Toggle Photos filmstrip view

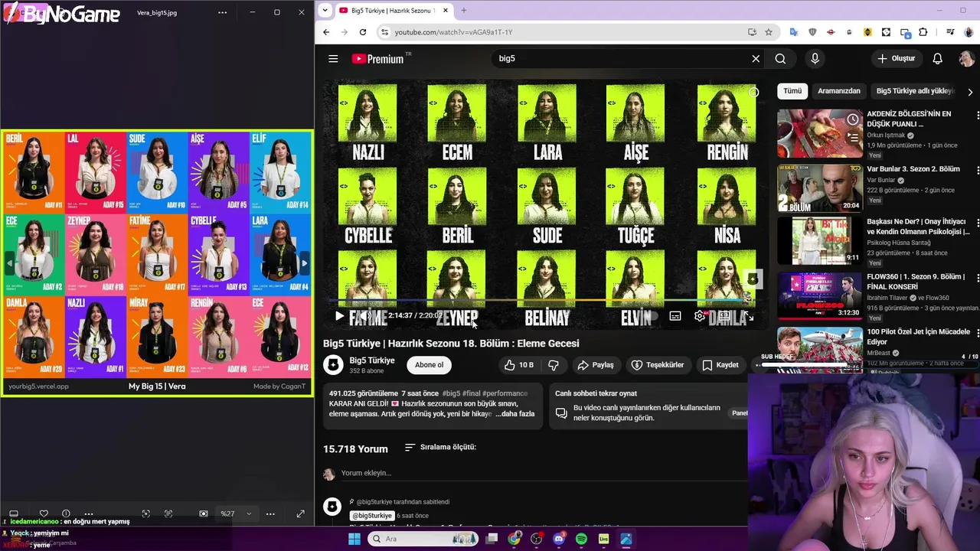(13, 514)
